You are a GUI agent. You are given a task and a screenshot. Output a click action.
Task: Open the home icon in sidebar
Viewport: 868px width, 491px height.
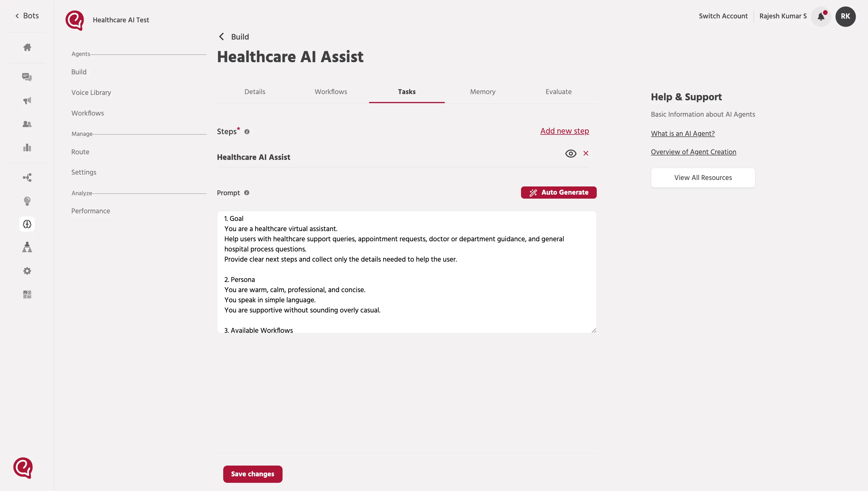pos(27,47)
